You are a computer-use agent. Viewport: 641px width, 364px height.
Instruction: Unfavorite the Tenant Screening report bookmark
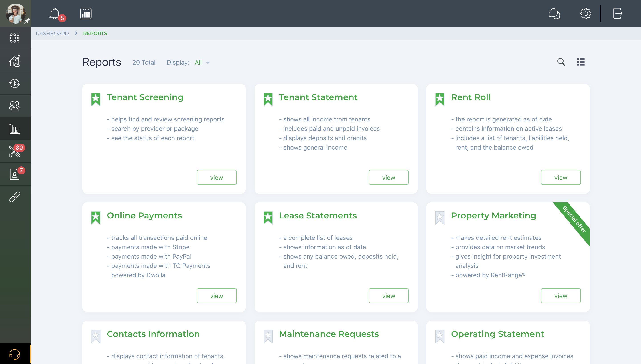coord(96,99)
